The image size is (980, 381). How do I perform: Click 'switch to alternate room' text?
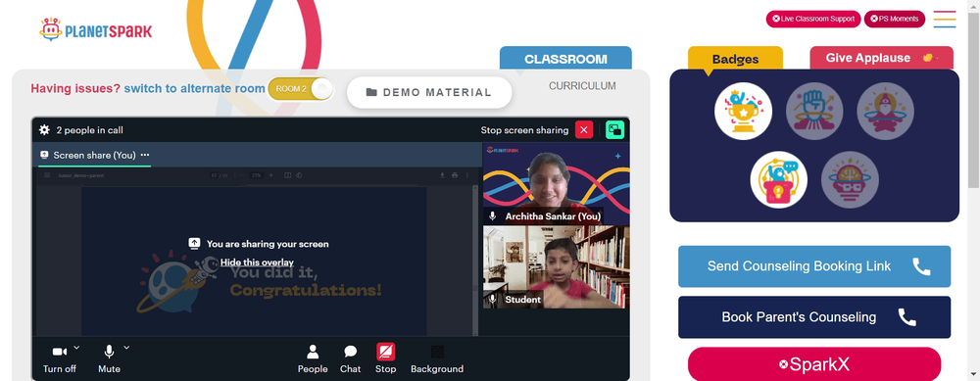pyautogui.click(x=194, y=89)
